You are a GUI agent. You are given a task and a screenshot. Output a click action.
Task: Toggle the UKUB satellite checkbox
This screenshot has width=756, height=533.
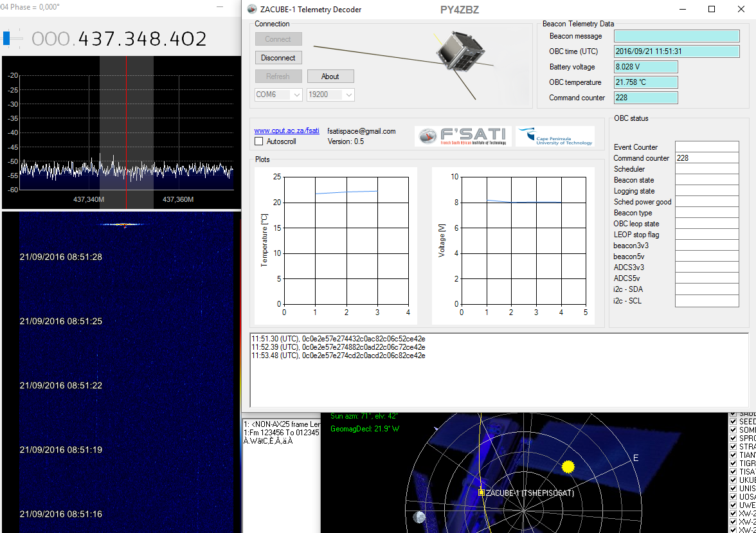tap(733, 480)
